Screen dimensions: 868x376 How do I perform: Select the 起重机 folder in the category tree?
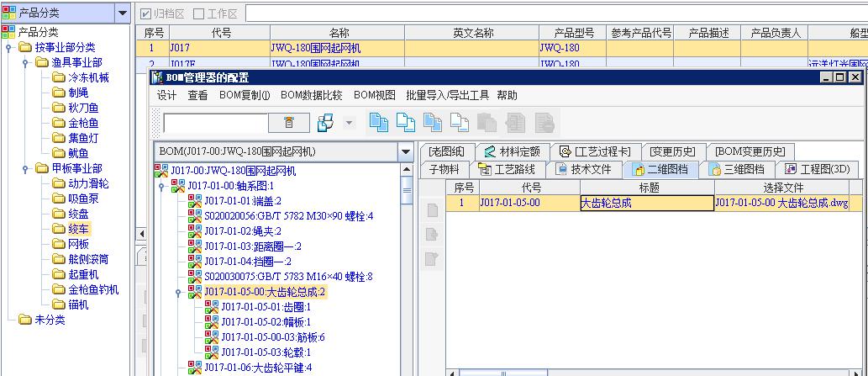click(x=83, y=274)
